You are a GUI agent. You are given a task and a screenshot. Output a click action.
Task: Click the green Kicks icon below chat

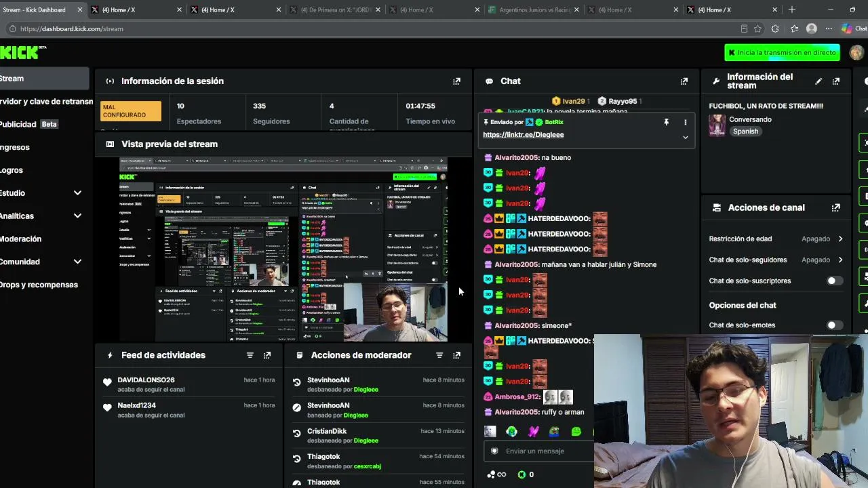click(x=521, y=474)
